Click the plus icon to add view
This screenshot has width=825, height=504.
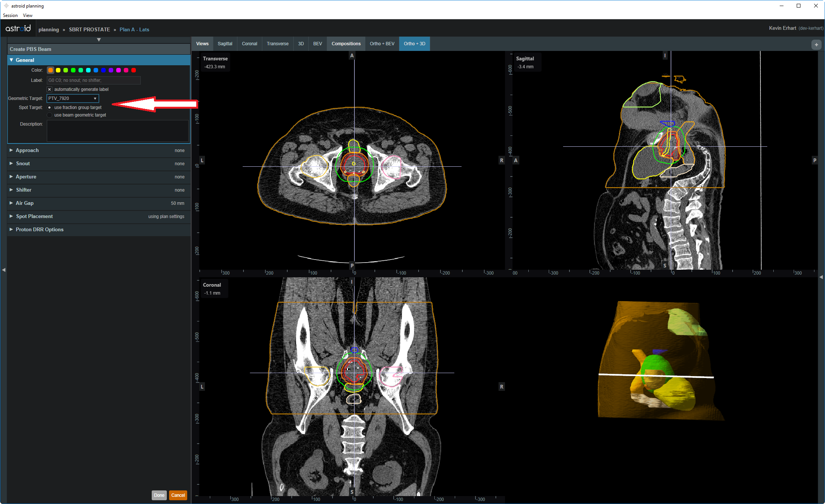pos(816,45)
